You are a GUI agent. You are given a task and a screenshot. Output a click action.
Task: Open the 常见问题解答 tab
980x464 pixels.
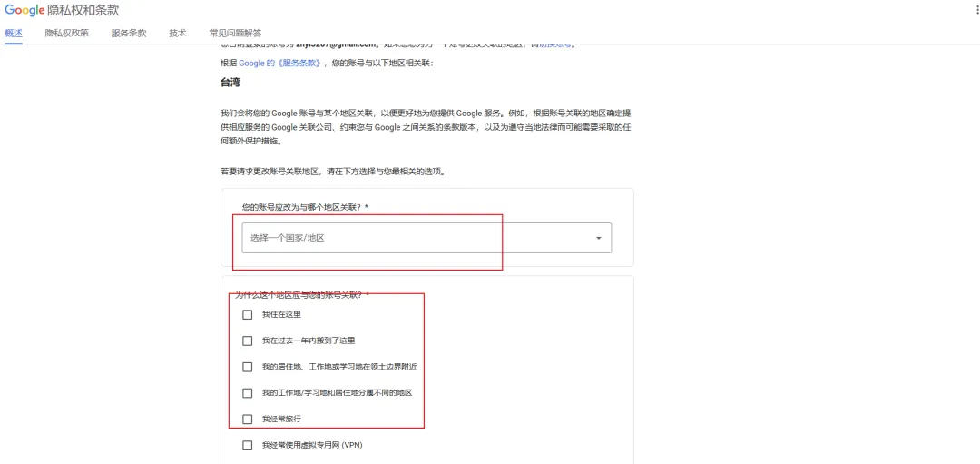pyautogui.click(x=236, y=33)
